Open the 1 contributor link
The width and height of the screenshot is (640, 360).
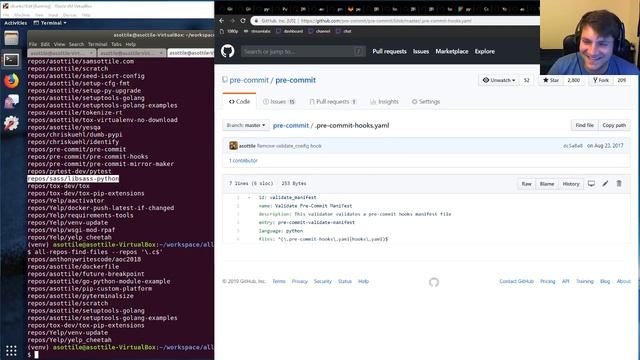[x=243, y=161]
